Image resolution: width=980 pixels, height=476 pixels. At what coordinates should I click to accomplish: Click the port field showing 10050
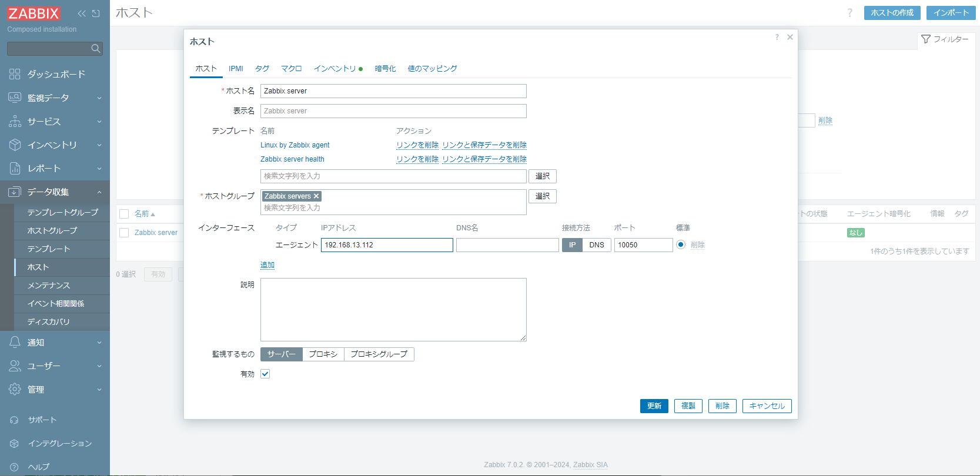click(644, 245)
